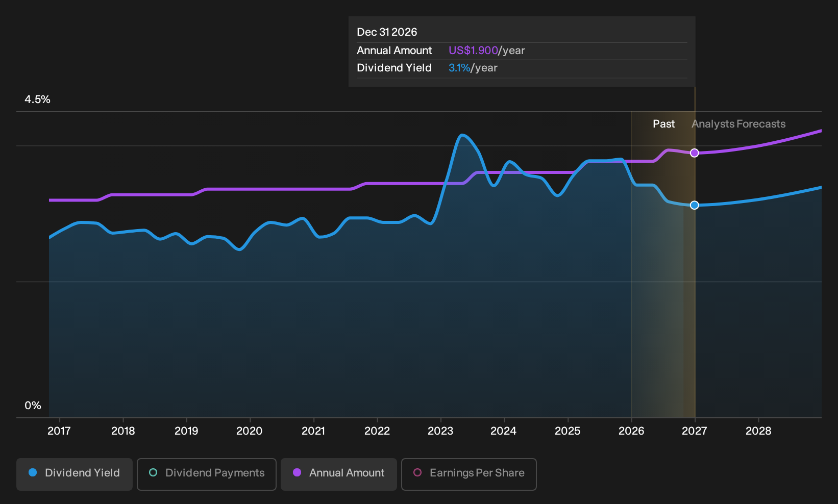Click the Analysts Forecasts label
Image resolution: width=838 pixels, height=504 pixels.
[x=738, y=124]
